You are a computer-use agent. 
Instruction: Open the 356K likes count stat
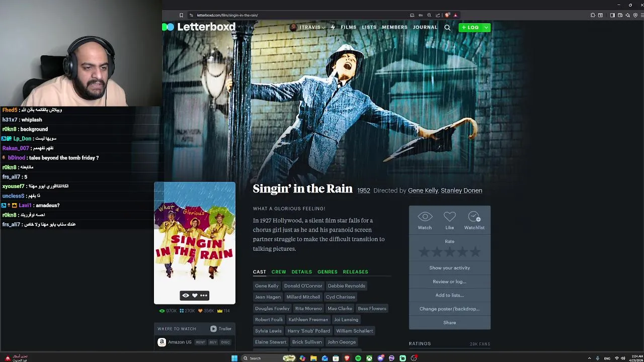click(x=206, y=311)
